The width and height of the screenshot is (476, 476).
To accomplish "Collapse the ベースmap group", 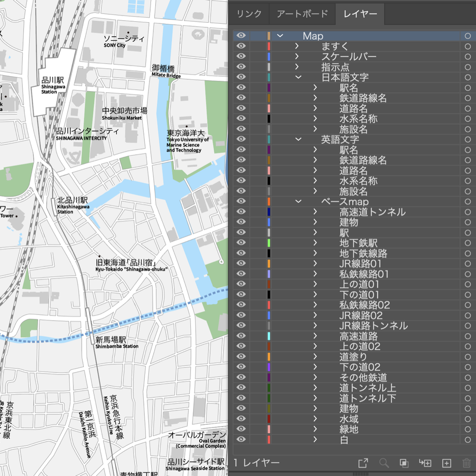I will [299, 202].
